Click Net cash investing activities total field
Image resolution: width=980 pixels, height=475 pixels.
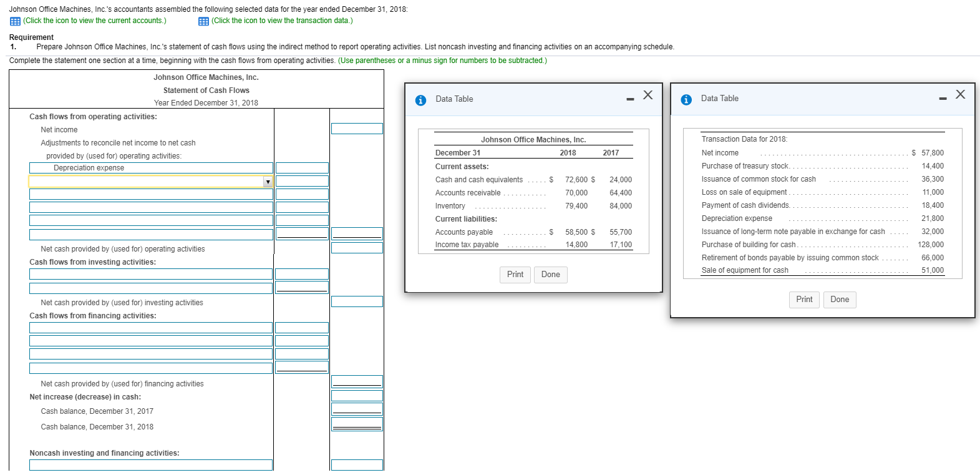click(x=357, y=301)
